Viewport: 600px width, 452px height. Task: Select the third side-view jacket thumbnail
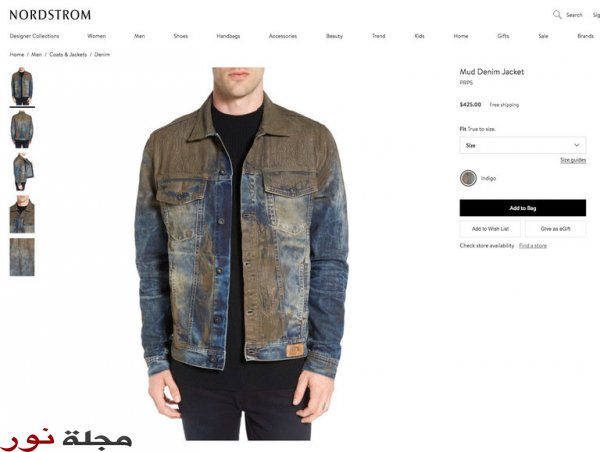click(22, 172)
